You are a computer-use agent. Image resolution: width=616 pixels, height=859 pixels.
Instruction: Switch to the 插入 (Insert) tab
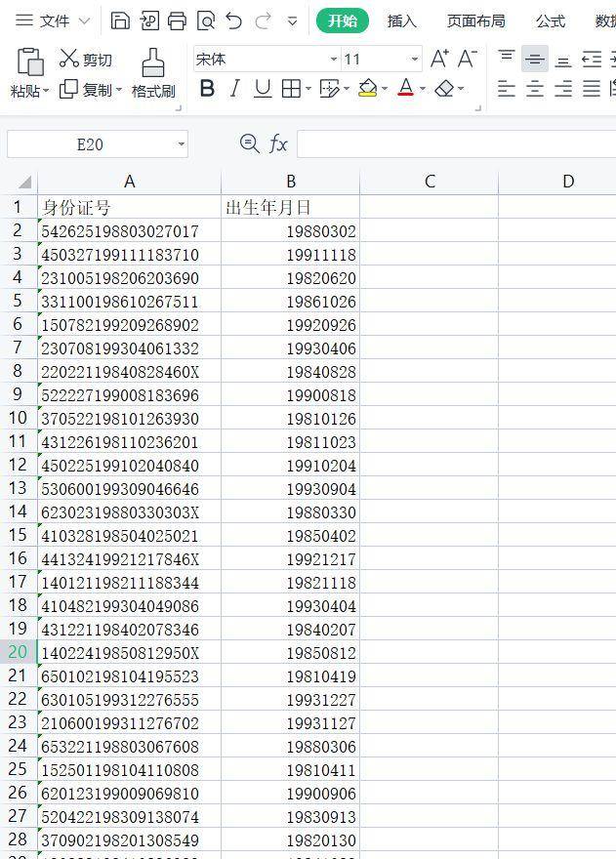(401, 20)
